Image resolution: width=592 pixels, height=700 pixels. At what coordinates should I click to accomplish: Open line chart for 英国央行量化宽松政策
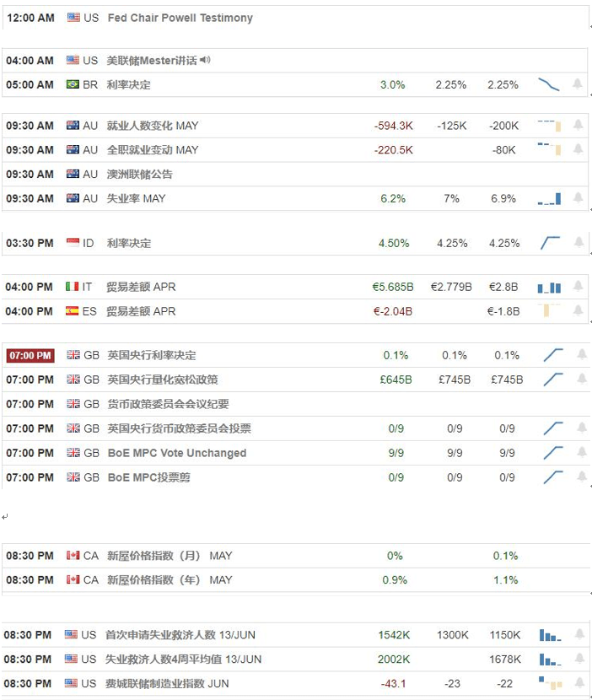[x=553, y=380]
